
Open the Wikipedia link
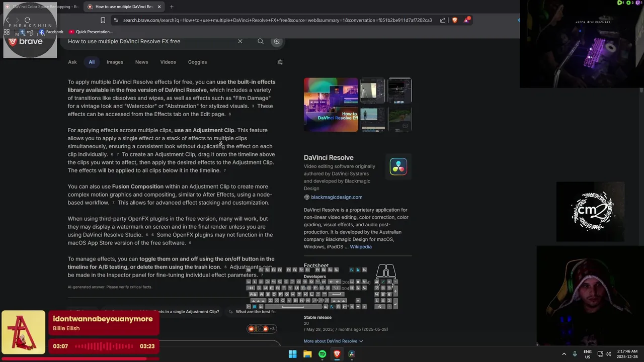(361, 247)
